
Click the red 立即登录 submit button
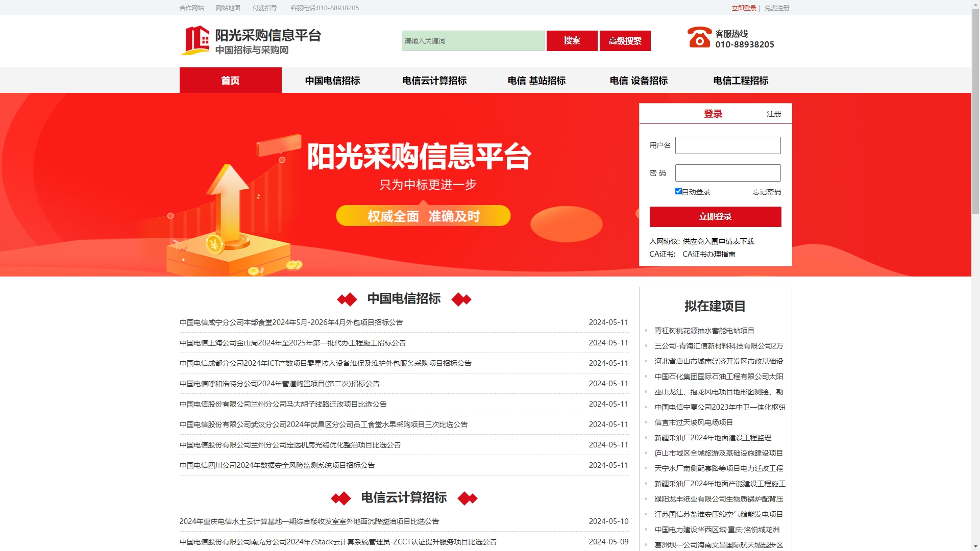715,217
